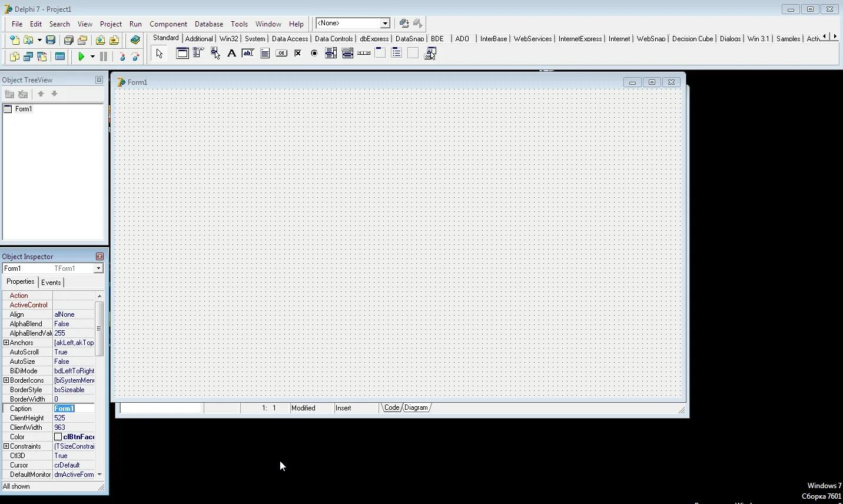843x504 pixels.
Task: Open the Form1 TForm1 component selector dropdown
Action: (x=98, y=268)
